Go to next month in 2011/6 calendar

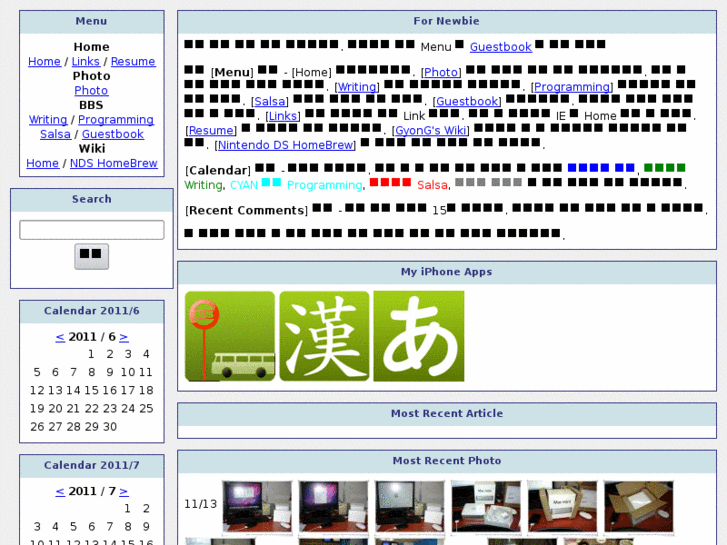tap(124, 337)
